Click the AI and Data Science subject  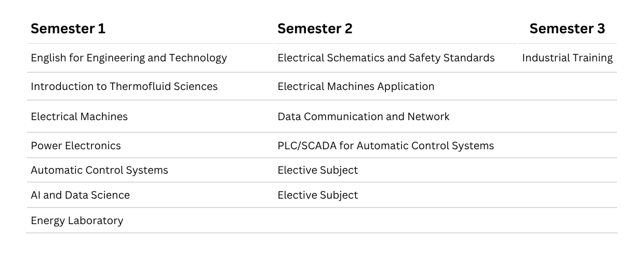80,195
